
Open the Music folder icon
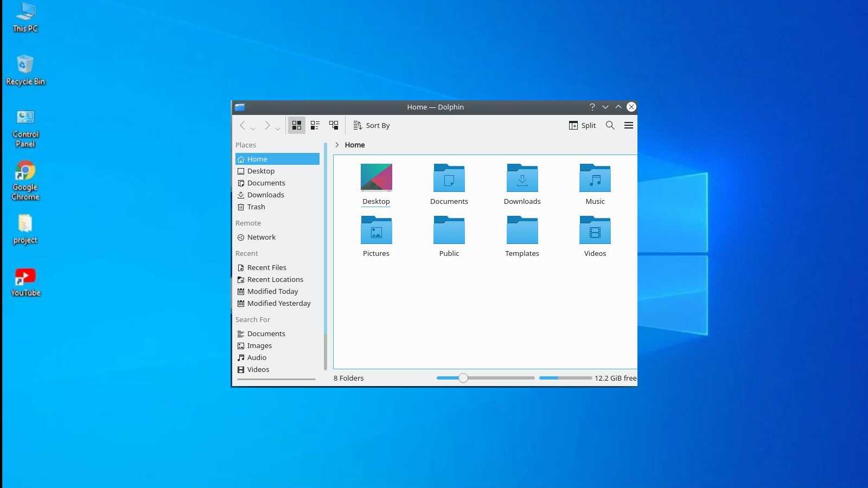point(595,178)
